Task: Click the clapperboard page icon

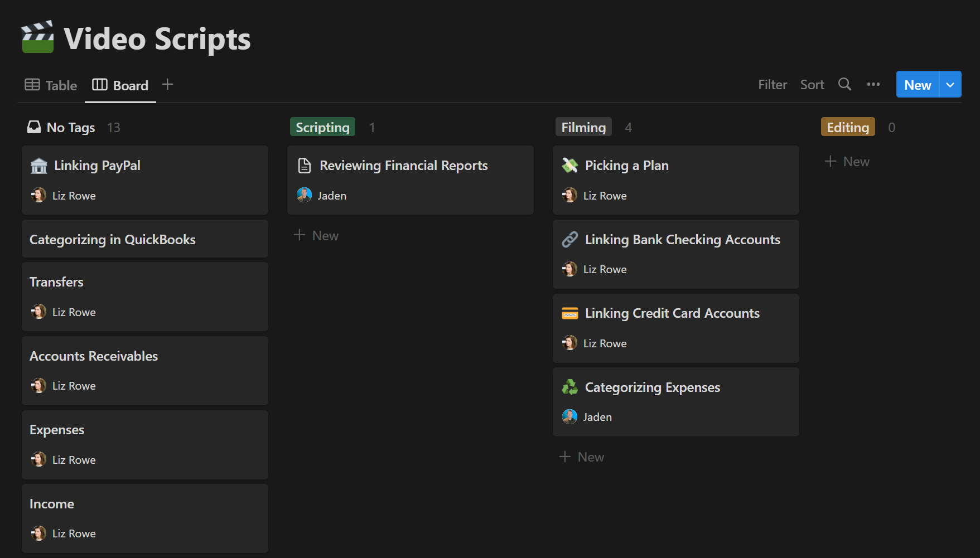Action: 37,37
